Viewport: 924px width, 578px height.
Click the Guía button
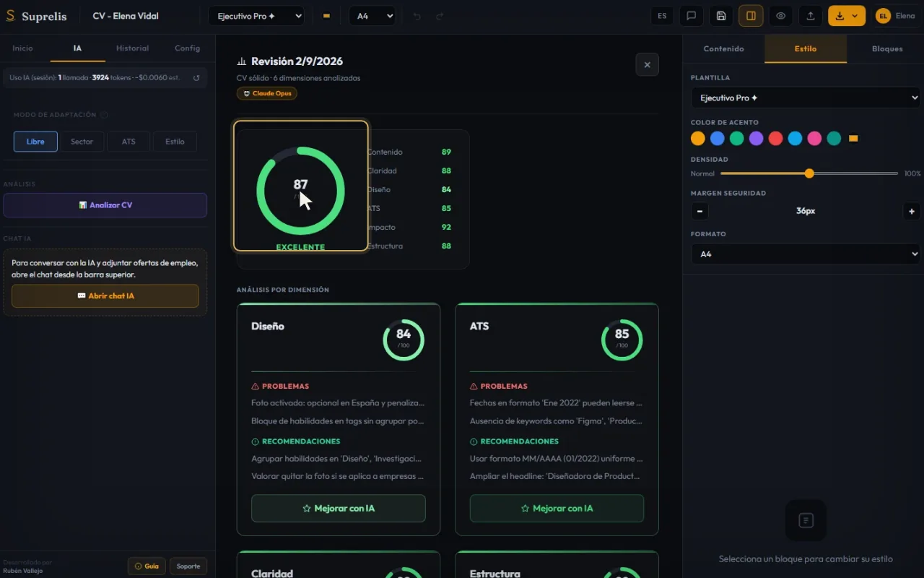point(147,566)
